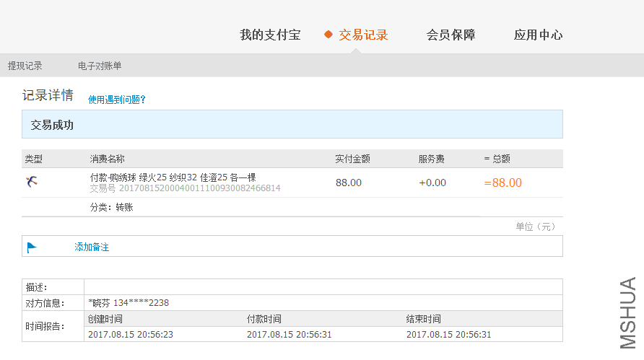
Task: Open the 我的支付宝 tab
Action: [270, 35]
